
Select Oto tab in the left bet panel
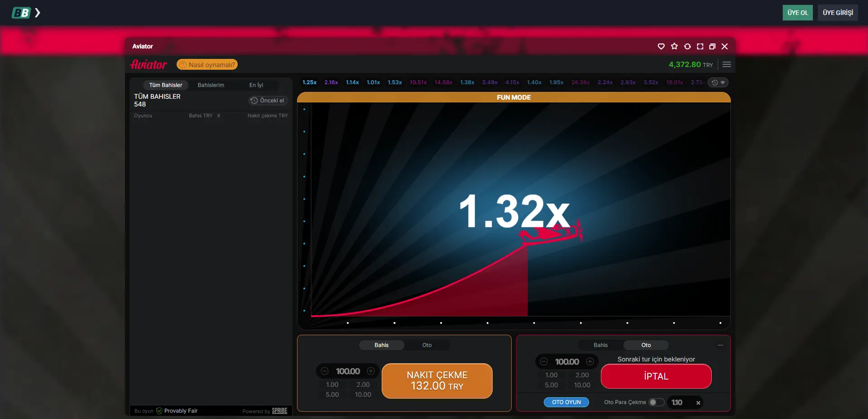coord(427,345)
